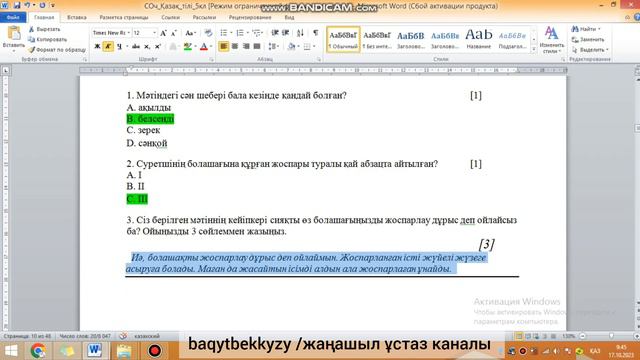
Task: Switch to Разметка страницы tab
Action: pos(124,18)
